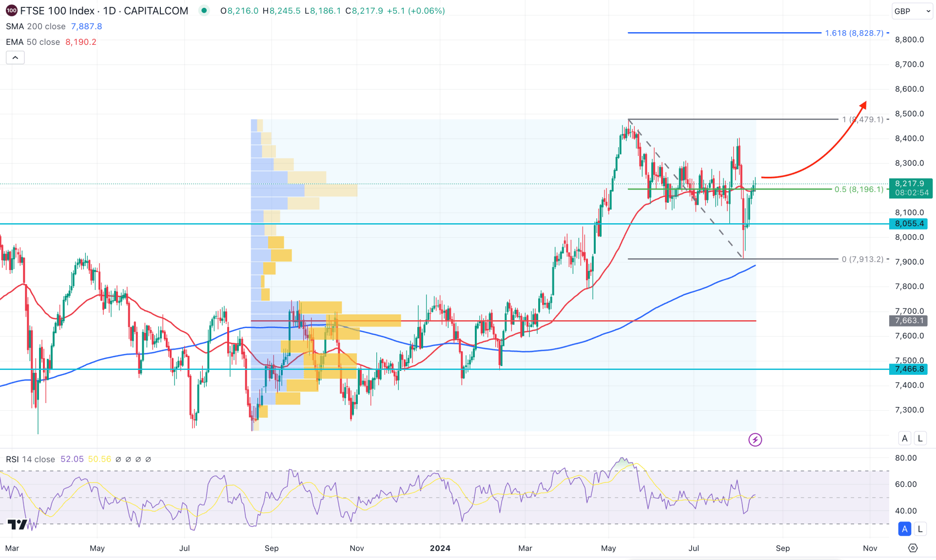The width and height of the screenshot is (936, 560).
Task: Toggle auto scale A on price chart
Action: [905, 438]
